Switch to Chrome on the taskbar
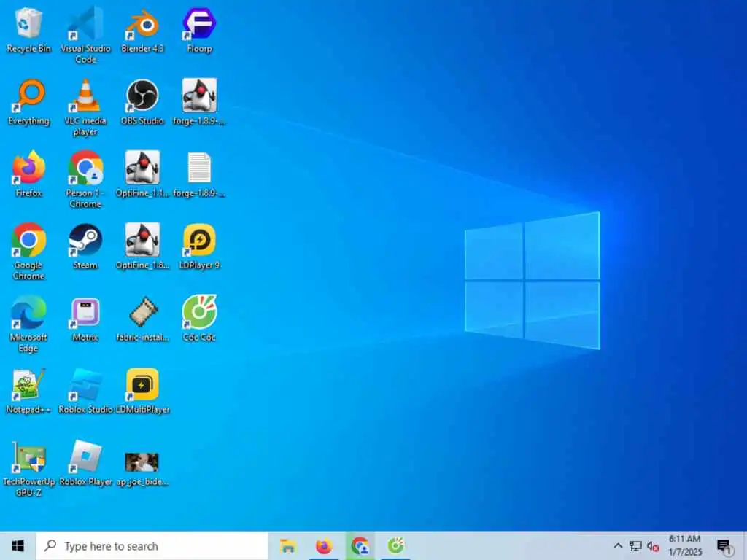The width and height of the screenshot is (747, 560). tap(360, 545)
